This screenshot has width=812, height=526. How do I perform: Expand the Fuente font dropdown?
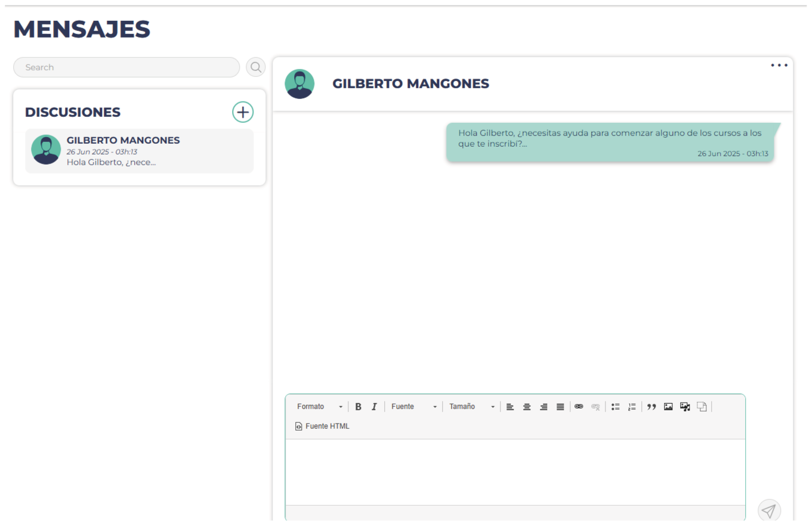(x=414, y=407)
